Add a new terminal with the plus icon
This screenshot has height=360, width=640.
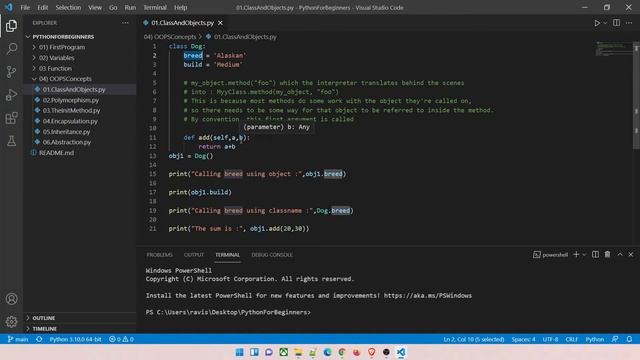pos(576,254)
